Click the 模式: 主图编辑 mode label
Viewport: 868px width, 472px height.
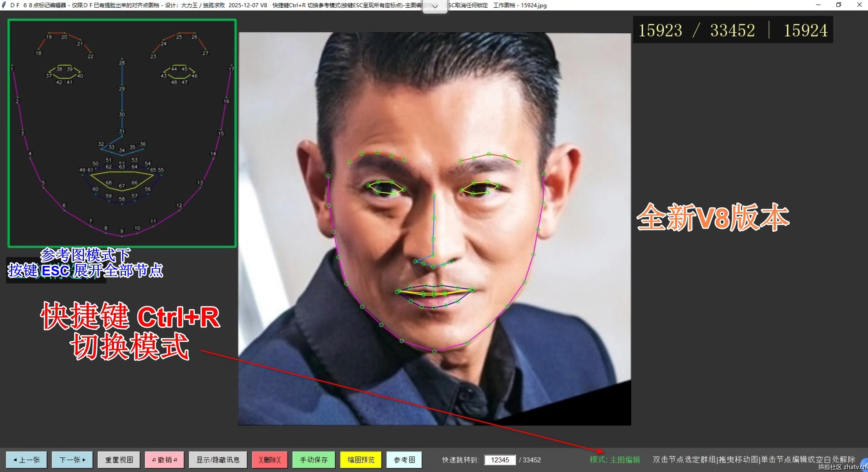point(614,460)
